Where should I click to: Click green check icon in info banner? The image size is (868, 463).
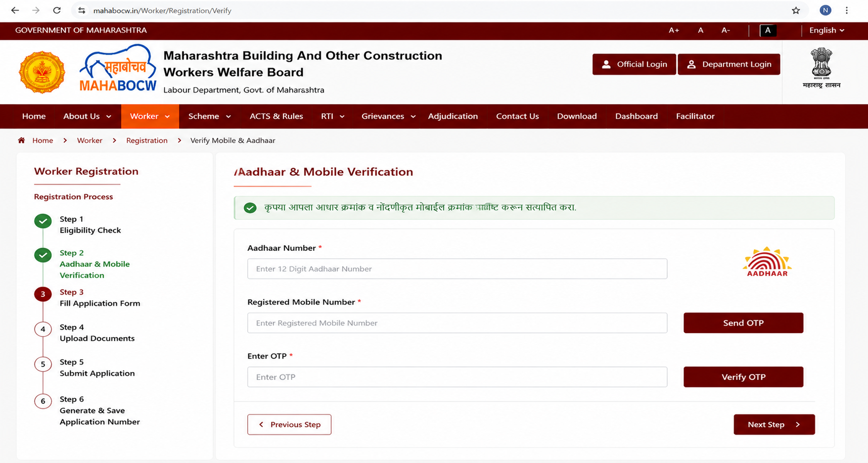250,208
